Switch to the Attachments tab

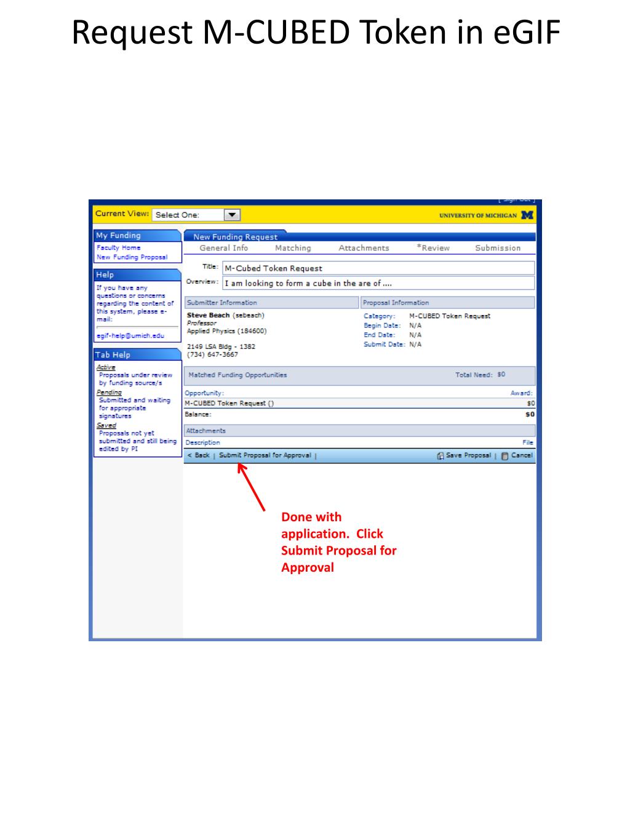[x=364, y=248]
